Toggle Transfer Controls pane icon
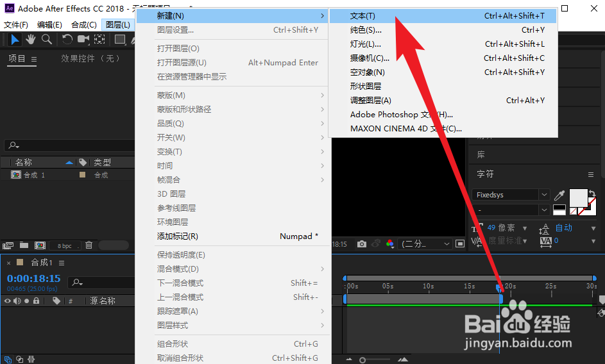605x364 pixels. coord(20,360)
